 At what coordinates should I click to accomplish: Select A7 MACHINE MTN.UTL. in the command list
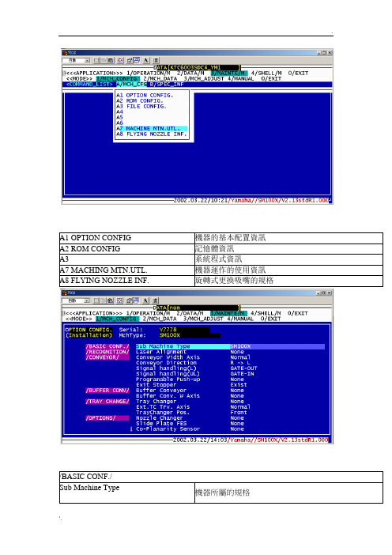[152, 129]
